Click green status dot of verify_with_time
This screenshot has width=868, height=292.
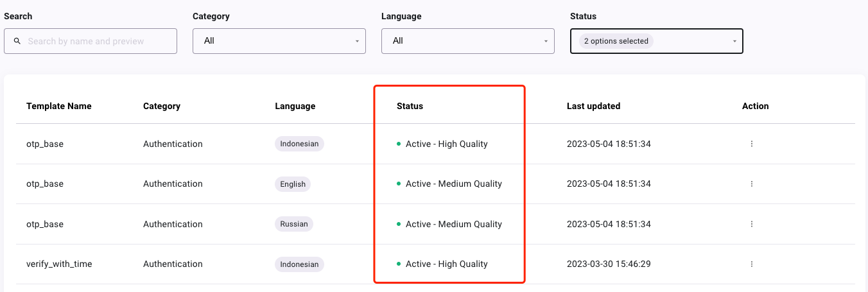[x=399, y=264]
